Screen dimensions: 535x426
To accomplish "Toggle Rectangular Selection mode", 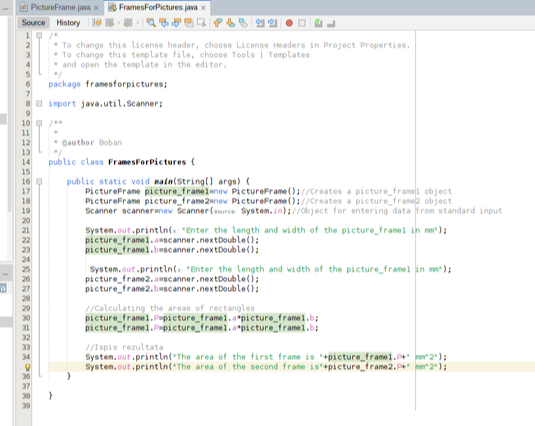I will (x=202, y=23).
